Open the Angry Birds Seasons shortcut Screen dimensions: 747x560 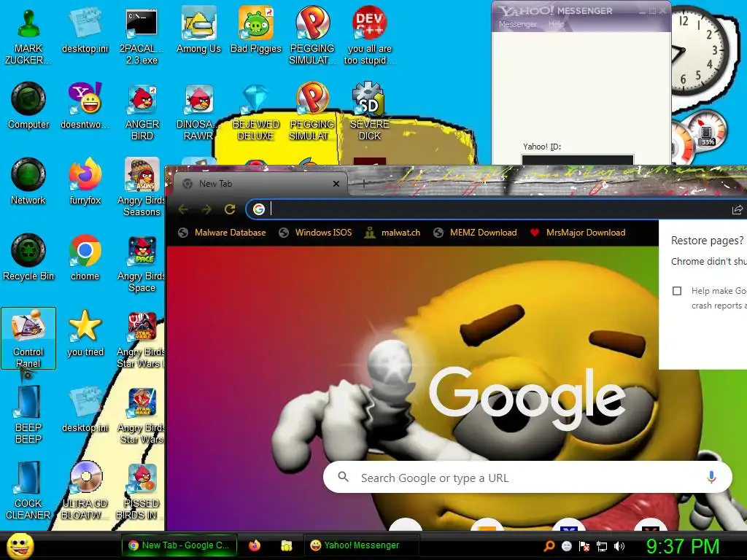point(141,187)
